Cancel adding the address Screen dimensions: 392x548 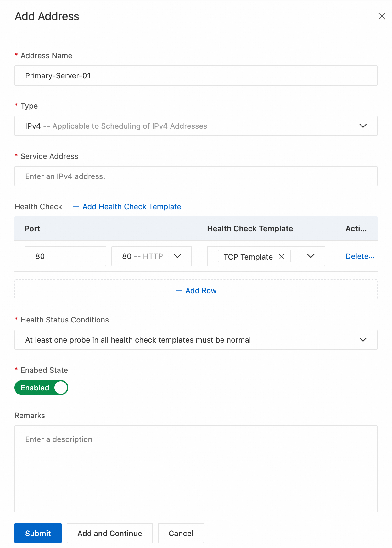181,533
